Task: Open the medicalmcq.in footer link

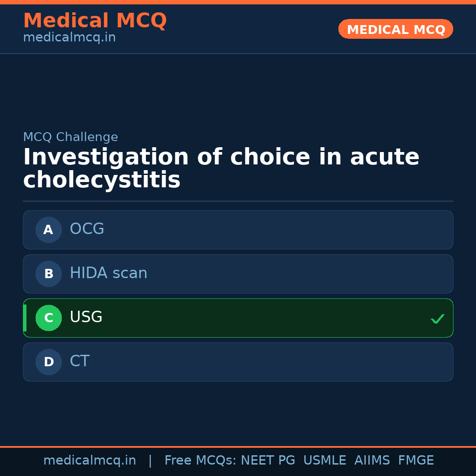Action: pos(89,460)
